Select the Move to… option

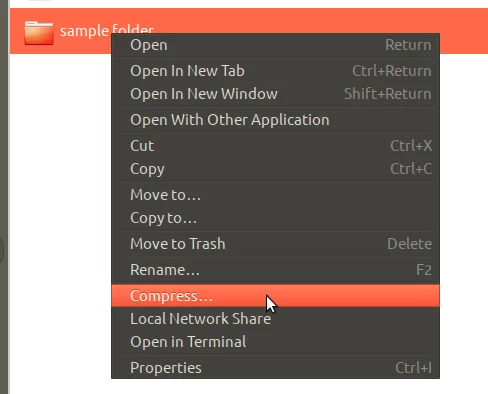pyautogui.click(x=275, y=195)
